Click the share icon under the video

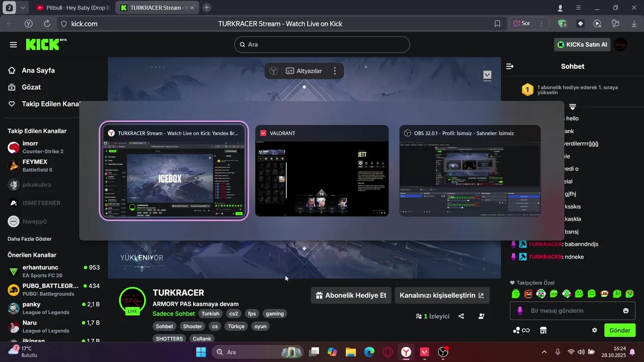[x=461, y=316]
